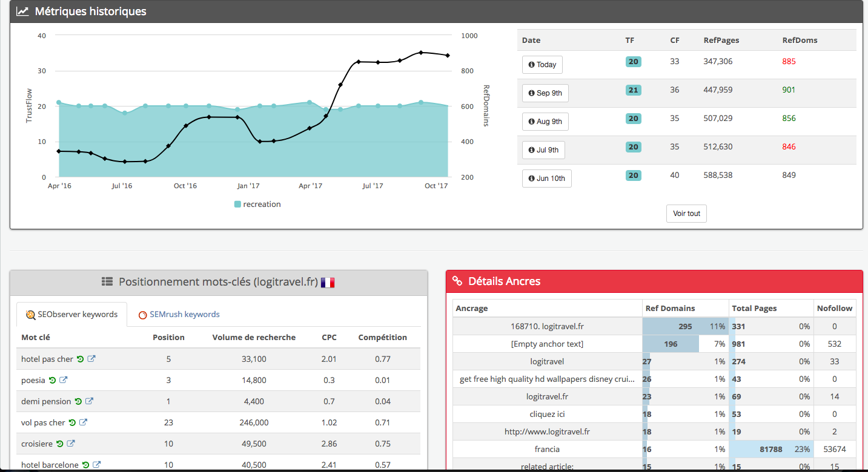Click the Ancrage column header
The width and height of the screenshot is (868, 472).
(x=472, y=309)
